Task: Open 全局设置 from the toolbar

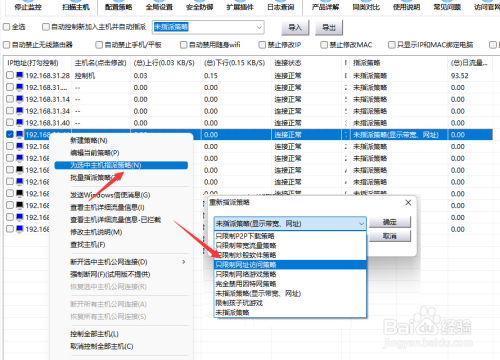Action: (159, 7)
